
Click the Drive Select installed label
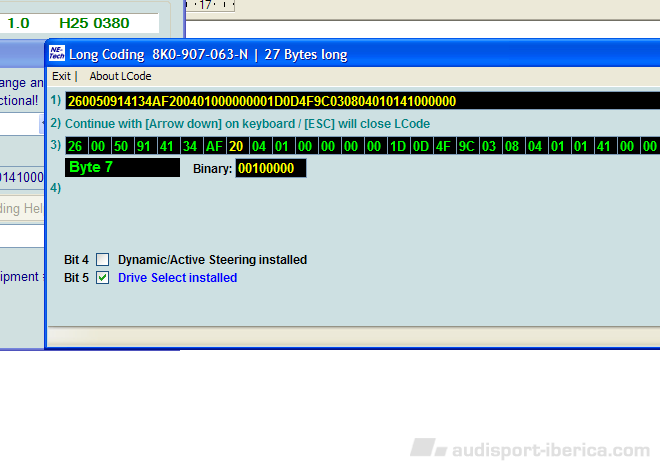pos(177,278)
